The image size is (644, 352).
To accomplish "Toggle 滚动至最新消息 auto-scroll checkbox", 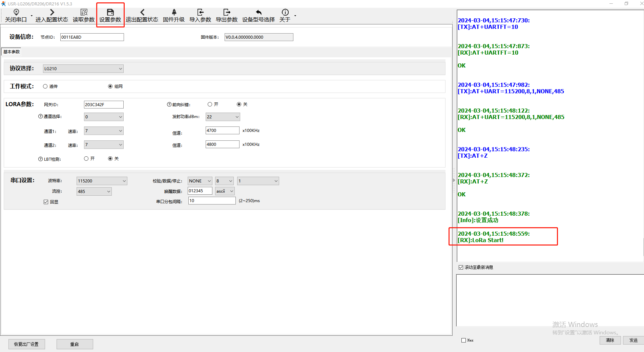I will (461, 267).
